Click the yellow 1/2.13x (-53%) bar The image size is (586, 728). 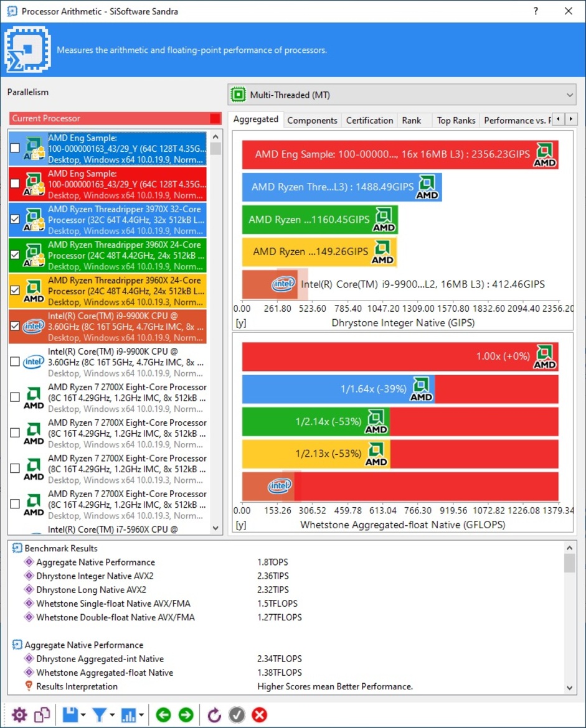tap(316, 454)
